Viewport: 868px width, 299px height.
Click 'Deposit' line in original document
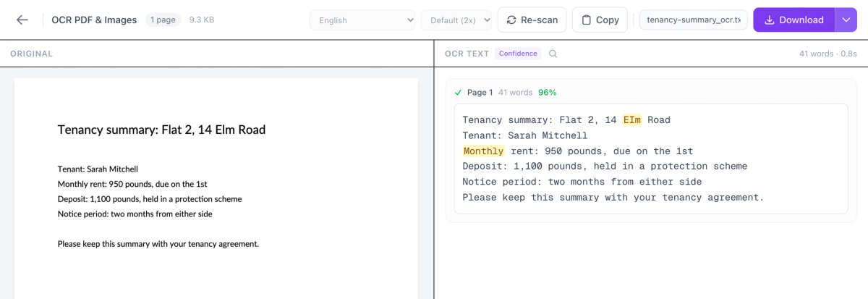[150, 199]
